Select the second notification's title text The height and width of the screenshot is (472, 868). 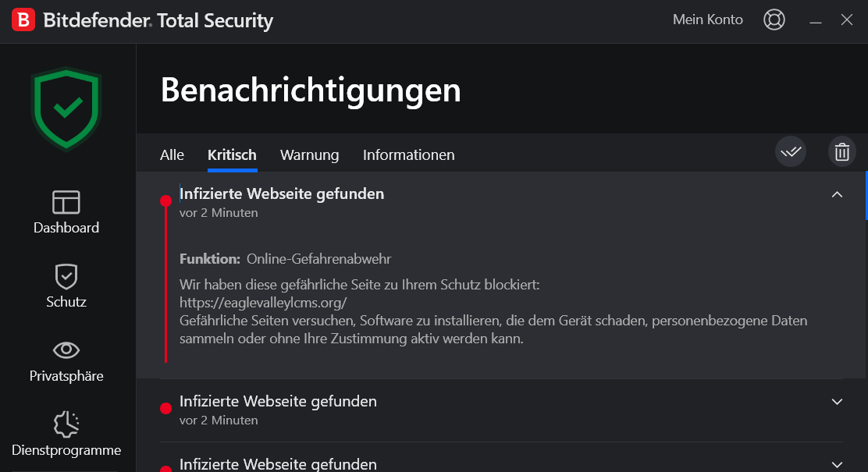(278, 401)
